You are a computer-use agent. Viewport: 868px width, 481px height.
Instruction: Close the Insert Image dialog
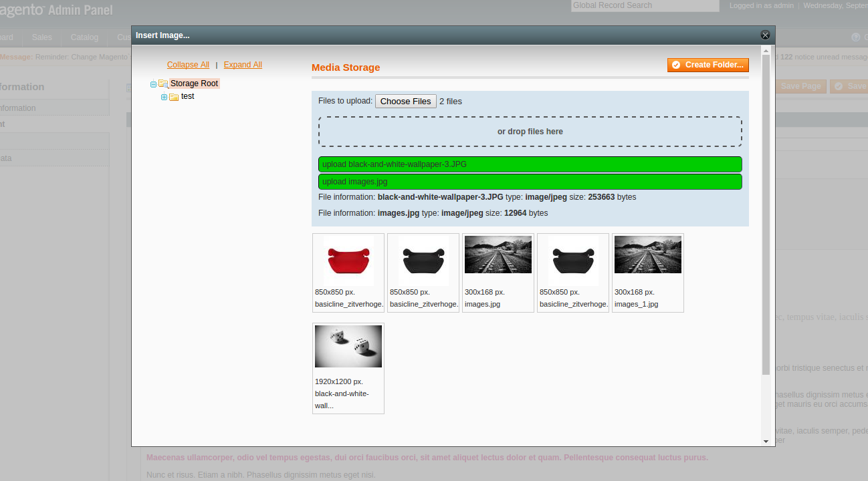765,35
